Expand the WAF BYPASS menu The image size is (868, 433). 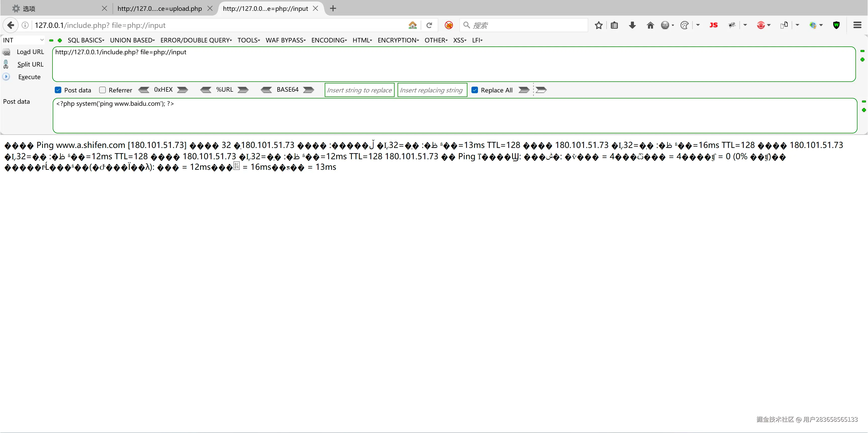285,40
